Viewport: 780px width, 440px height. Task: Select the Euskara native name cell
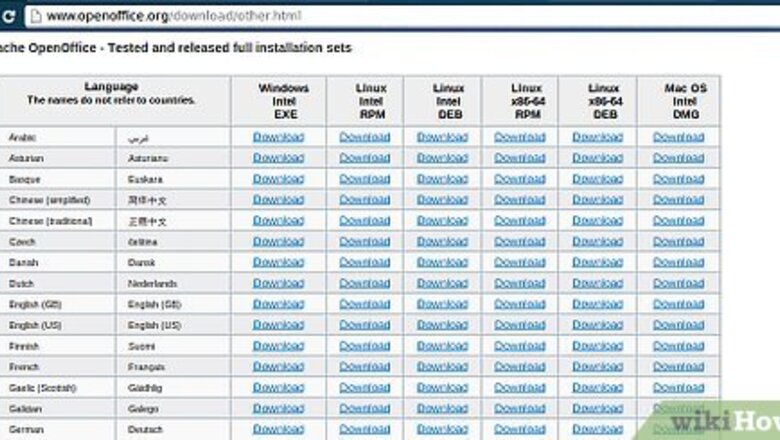click(x=173, y=179)
